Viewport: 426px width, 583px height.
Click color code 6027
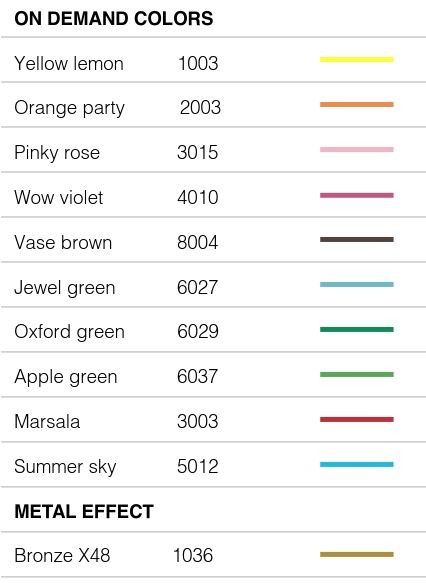(197, 287)
